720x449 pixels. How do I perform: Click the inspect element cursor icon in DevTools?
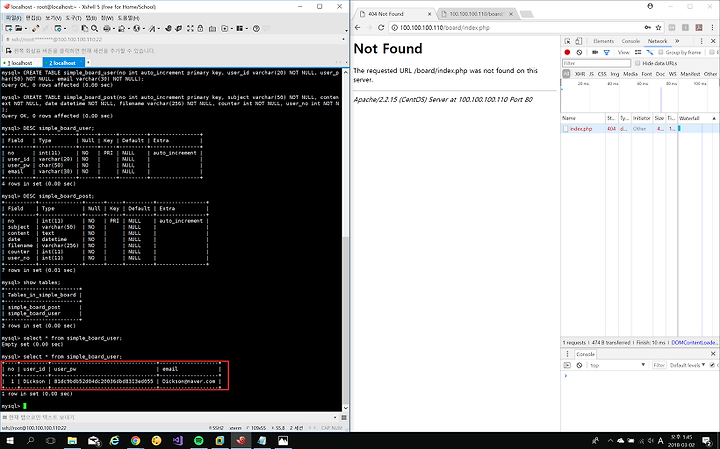568,41
